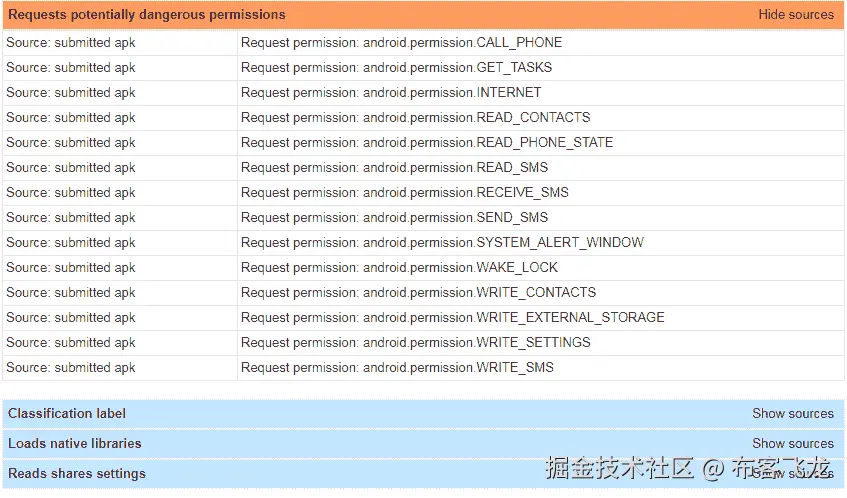Click Hide sources link in orange header

coord(795,15)
